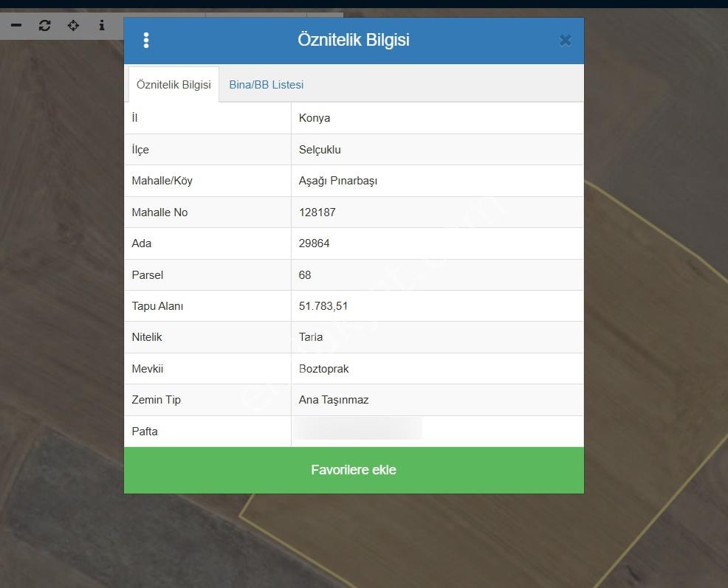The height and width of the screenshot is (588, 728).
Task: Click the İlçe row label
Action: click(x=140, y=150)
